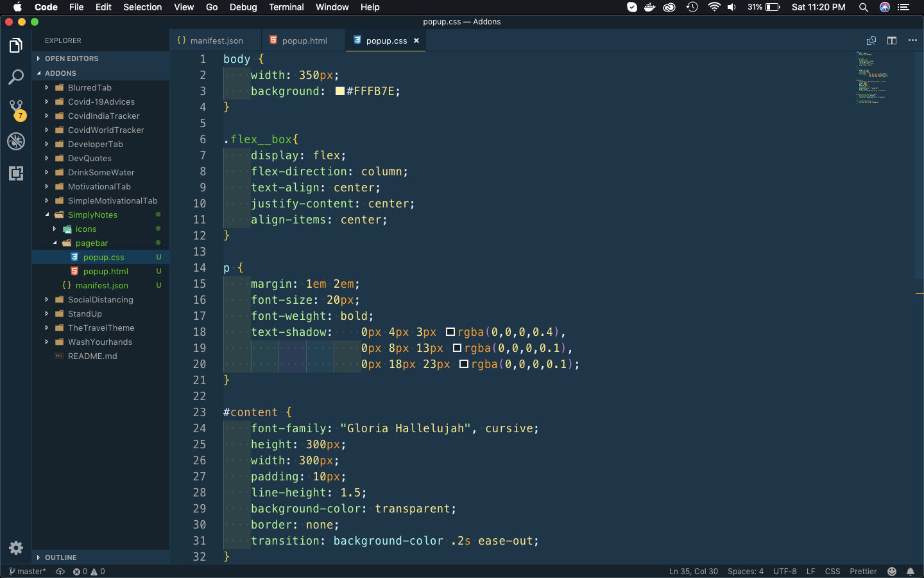Expand the SocialDistancing folder
This screenshot has height=578, width=924.
click(x=101, y=299)
